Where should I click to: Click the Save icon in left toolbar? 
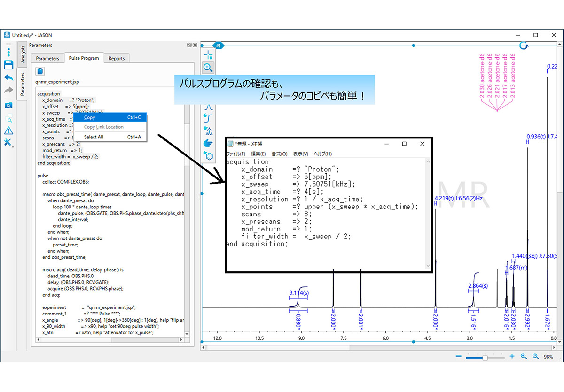[x=8, y=64]
